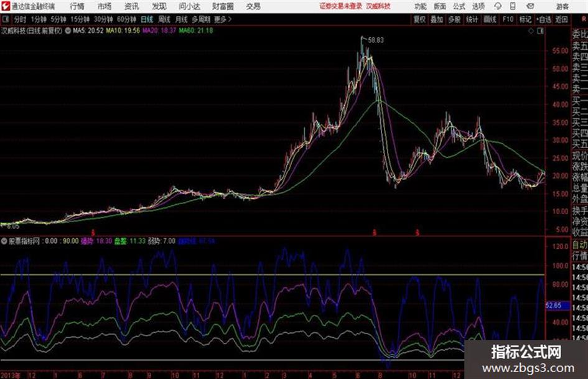Click the 统计 statistics button
The height and width of the screenshot is (379, 588).
coord(472,19)
